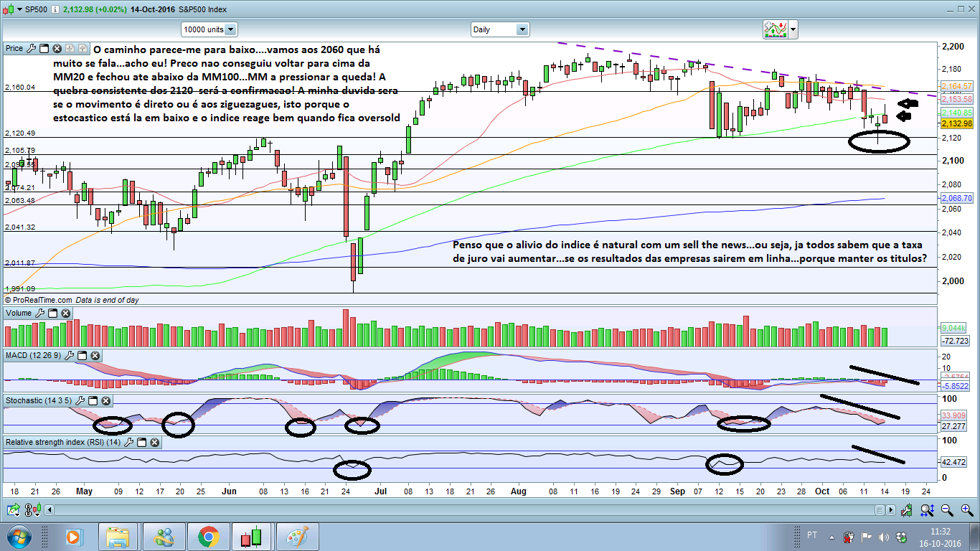Click the 2,164.57 price axis tag
The height and width of the screenshot is (551, 980).
click(x=957, y=86)
